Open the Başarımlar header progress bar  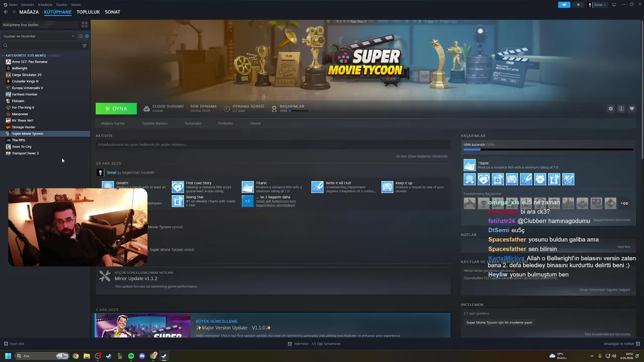point(299,111)
